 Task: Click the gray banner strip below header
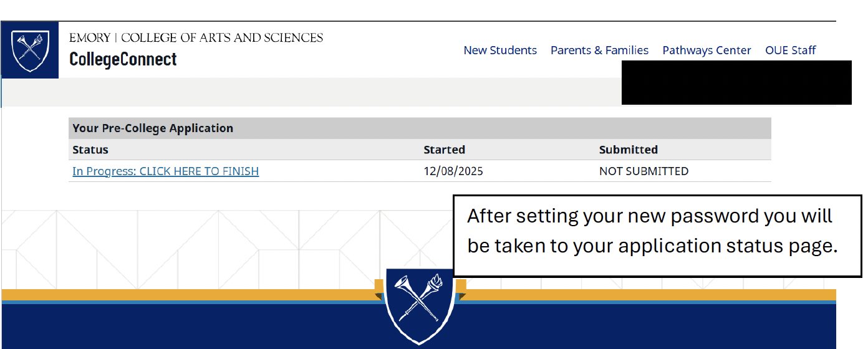pos(312,91)
